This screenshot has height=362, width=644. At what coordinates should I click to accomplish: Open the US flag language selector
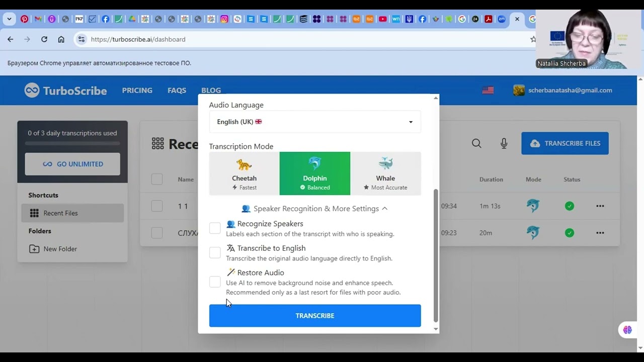488,90
